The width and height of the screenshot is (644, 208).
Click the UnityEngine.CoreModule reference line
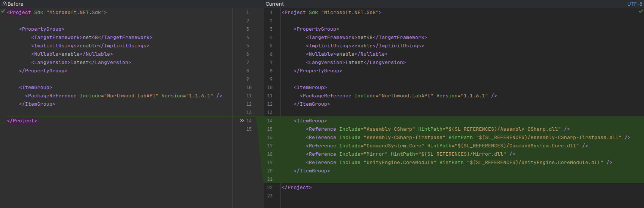tap(459, 163)
